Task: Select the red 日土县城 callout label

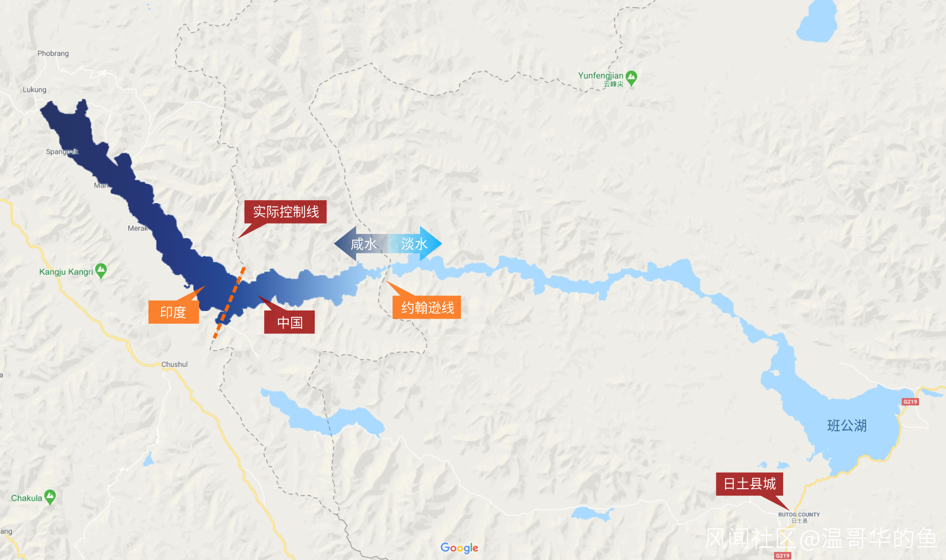Action: coord(749,484)
